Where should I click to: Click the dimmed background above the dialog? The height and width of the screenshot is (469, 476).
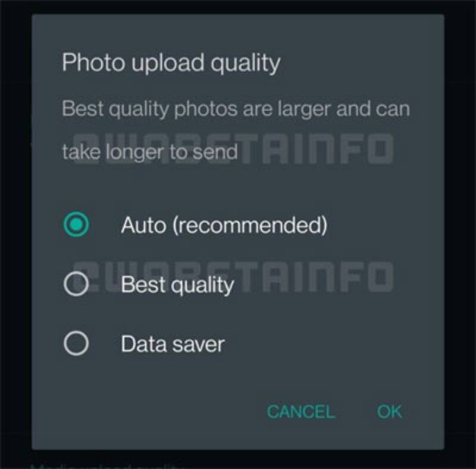[x=238, y=6]
